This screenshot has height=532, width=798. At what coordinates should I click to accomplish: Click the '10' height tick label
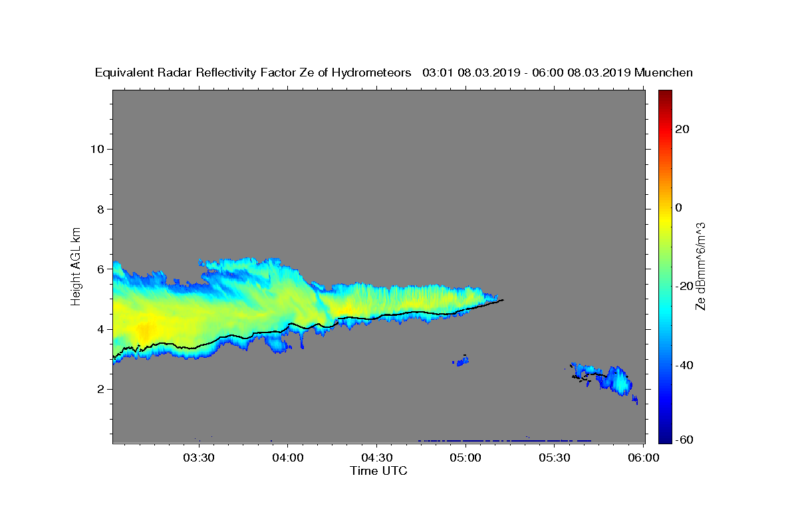(97, 149)
